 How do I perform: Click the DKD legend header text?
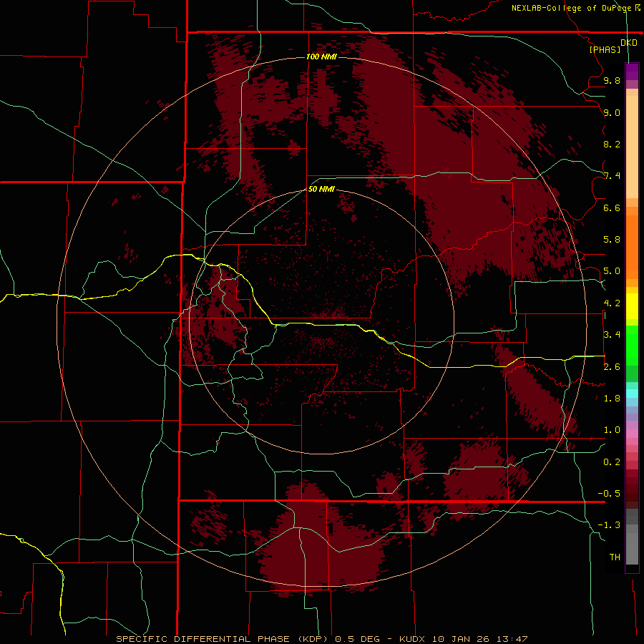628,42
